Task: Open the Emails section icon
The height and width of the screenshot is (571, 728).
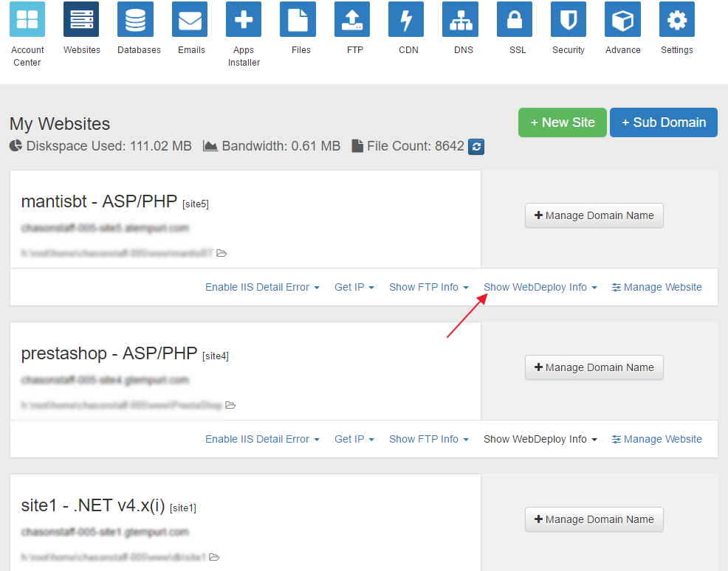Action: tap(190, 20)
